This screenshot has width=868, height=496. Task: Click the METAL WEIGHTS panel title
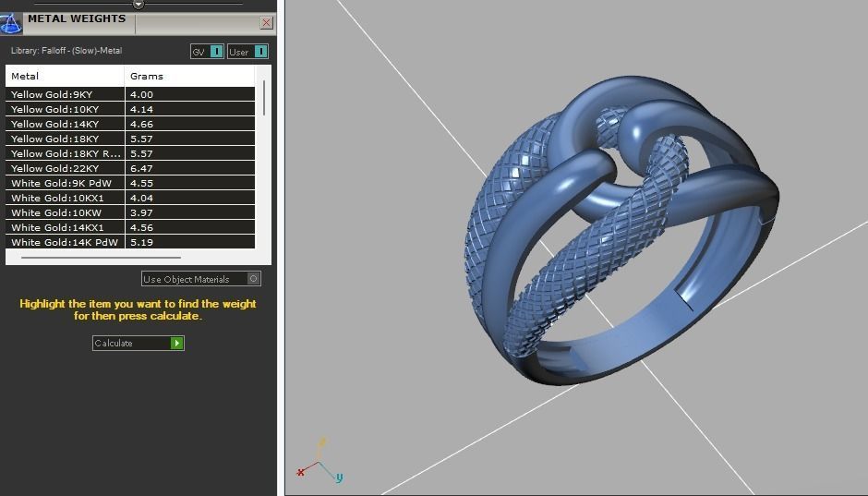pyautogui.click(x=77, y=18)
